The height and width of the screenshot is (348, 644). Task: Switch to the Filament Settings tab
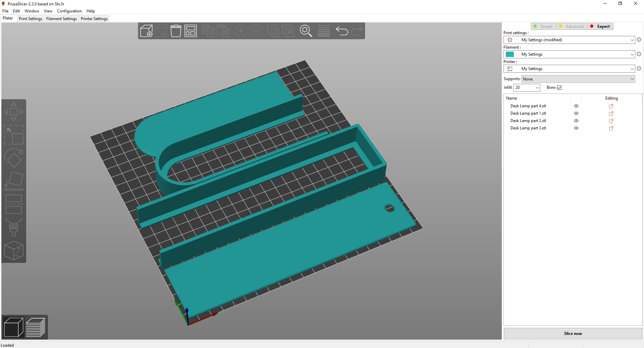click(61, 18)
